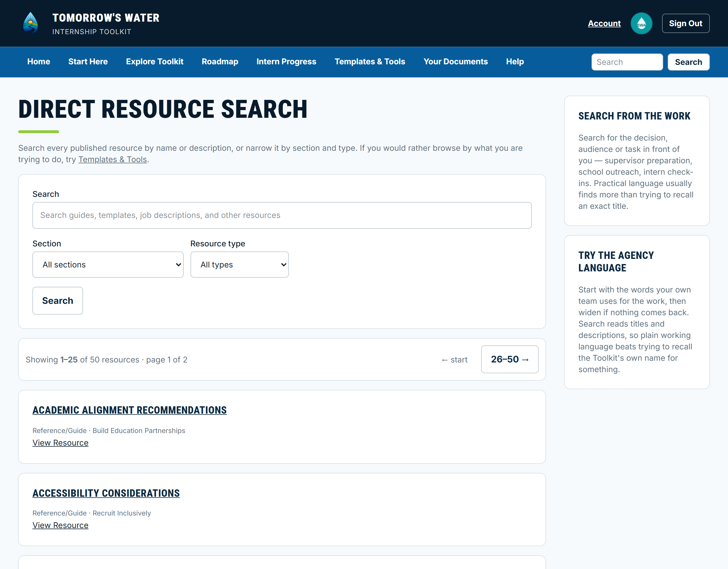Open the Start Here menu item
The height and width of the screenshot is (569, 728).
88,62
